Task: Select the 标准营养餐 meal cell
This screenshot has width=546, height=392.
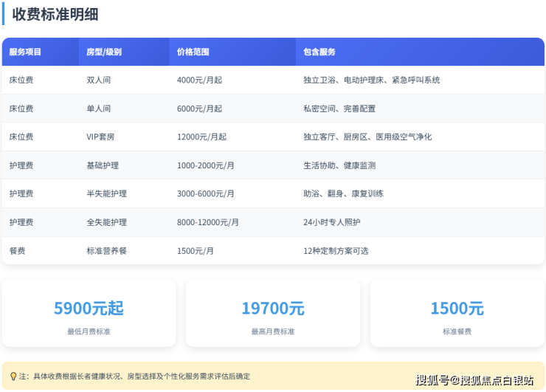Action: click(106, 251)
